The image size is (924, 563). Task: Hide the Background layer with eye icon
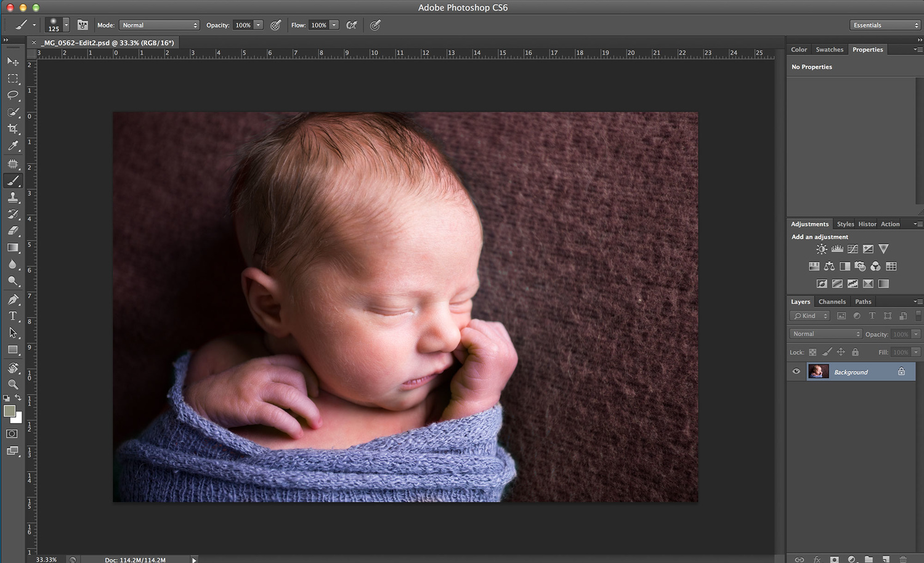tap(796, 371)
